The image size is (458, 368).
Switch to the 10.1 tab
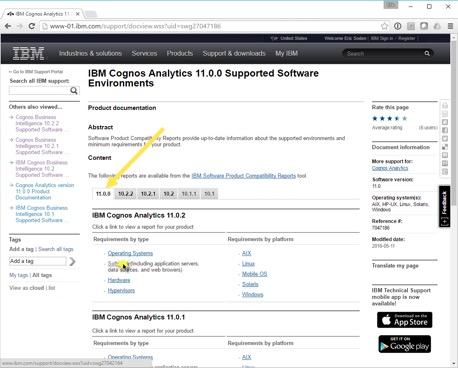pos(209,194)
